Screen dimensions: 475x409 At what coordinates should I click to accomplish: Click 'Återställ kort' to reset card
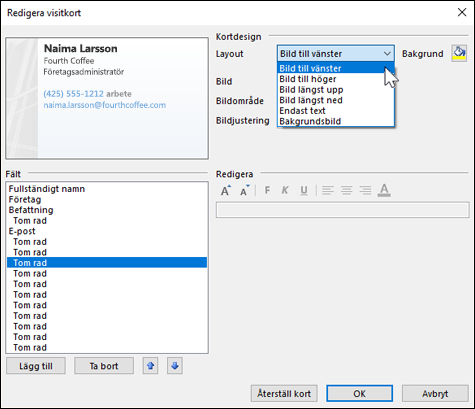click(284, 394)
